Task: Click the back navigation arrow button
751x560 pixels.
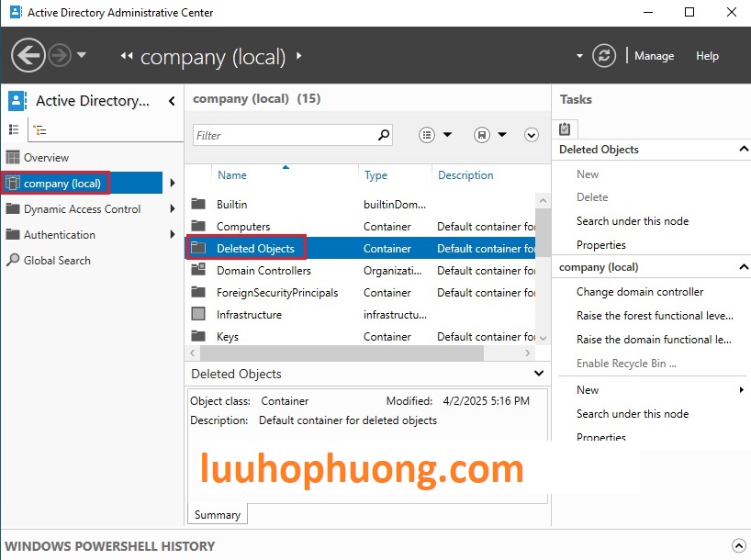Action: click(28, 55)
